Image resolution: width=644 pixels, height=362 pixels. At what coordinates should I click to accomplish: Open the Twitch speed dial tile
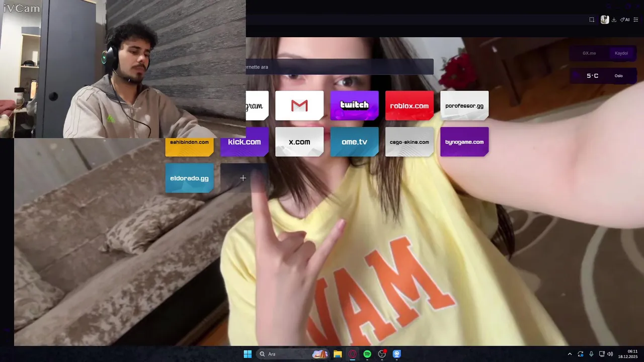coord(354,106)
